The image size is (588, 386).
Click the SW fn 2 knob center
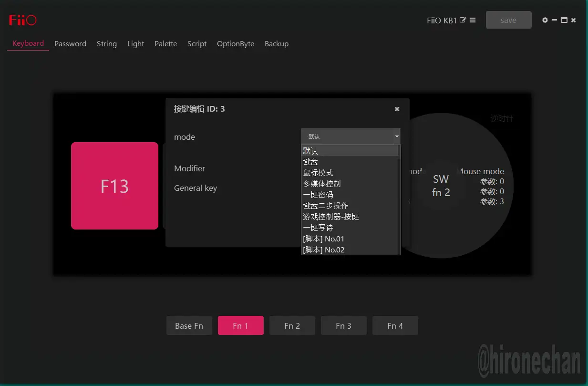pos(441,186)
